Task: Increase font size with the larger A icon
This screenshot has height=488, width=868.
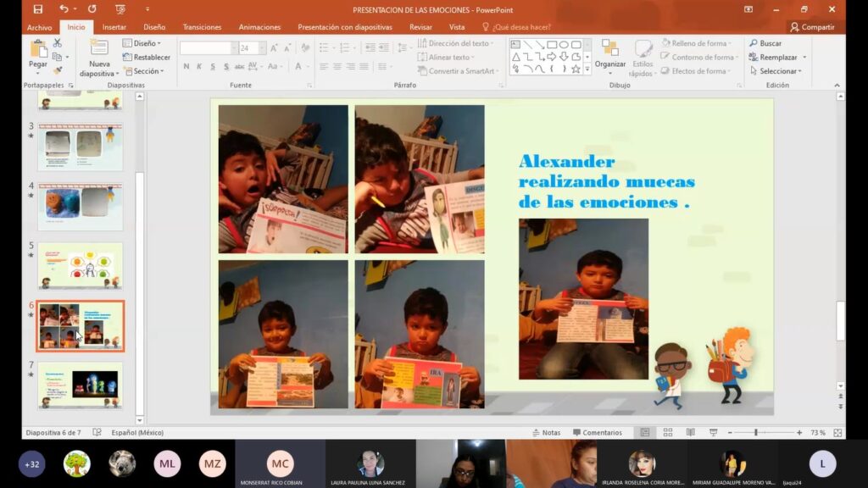Action: coord(274,48)
